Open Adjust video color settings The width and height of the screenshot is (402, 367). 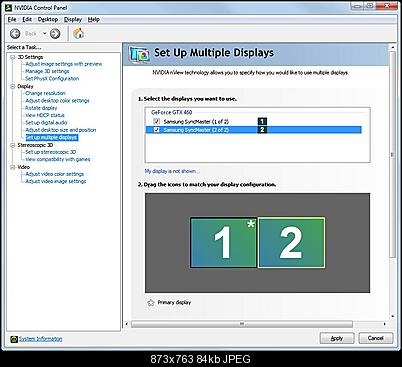click(55, 174)
